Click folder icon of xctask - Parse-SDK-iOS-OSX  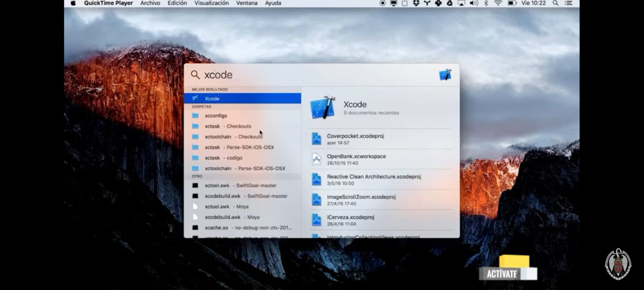pos(195,147)
